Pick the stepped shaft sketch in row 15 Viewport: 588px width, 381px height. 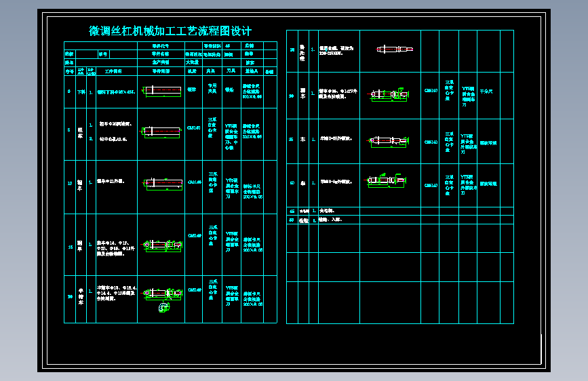pyautogui.click(x=161, y=245)
